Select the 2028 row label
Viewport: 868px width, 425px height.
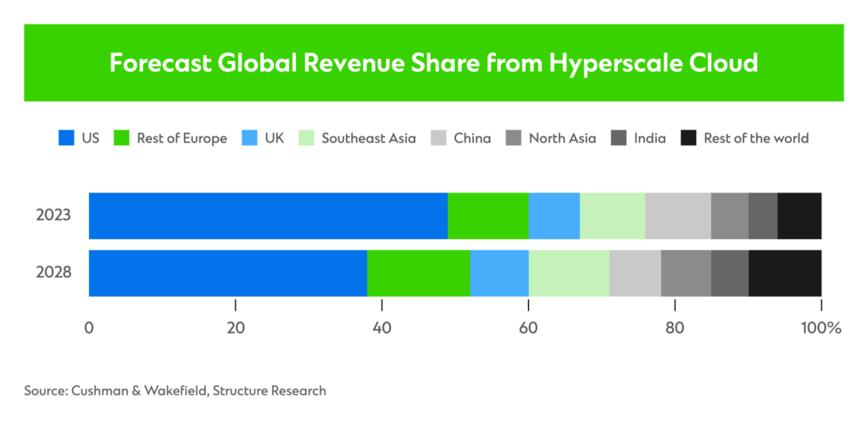click(53, 273)
